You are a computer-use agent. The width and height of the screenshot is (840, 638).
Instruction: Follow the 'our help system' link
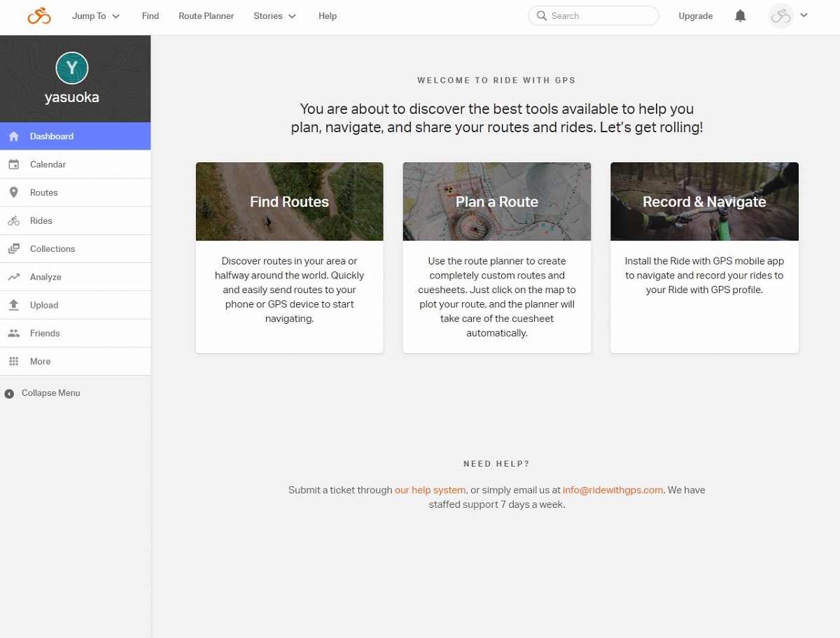coord(430,490)
